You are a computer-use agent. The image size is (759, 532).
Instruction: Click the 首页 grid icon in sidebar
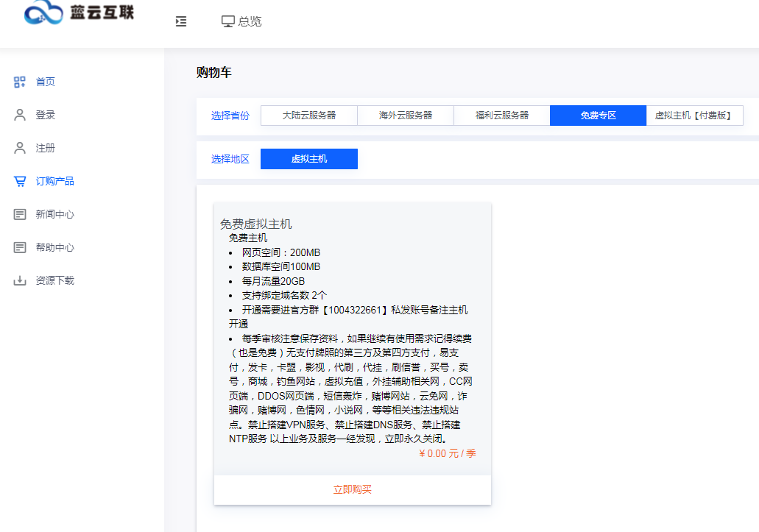click(20, 82)
